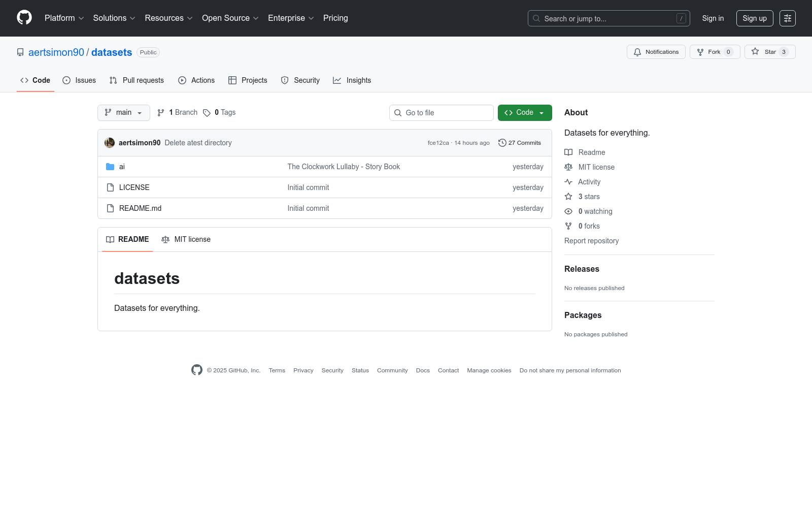
Task: Open the Open Source menu
Action: pos(230,18)
